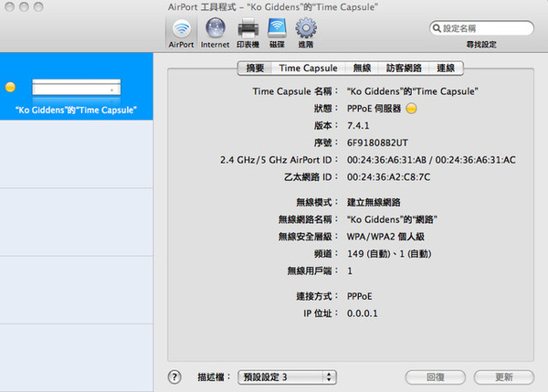Open the 描述檔 dropdown showing 預設設定 3
This screenshot has width=548, height=392.
[287, 377]
